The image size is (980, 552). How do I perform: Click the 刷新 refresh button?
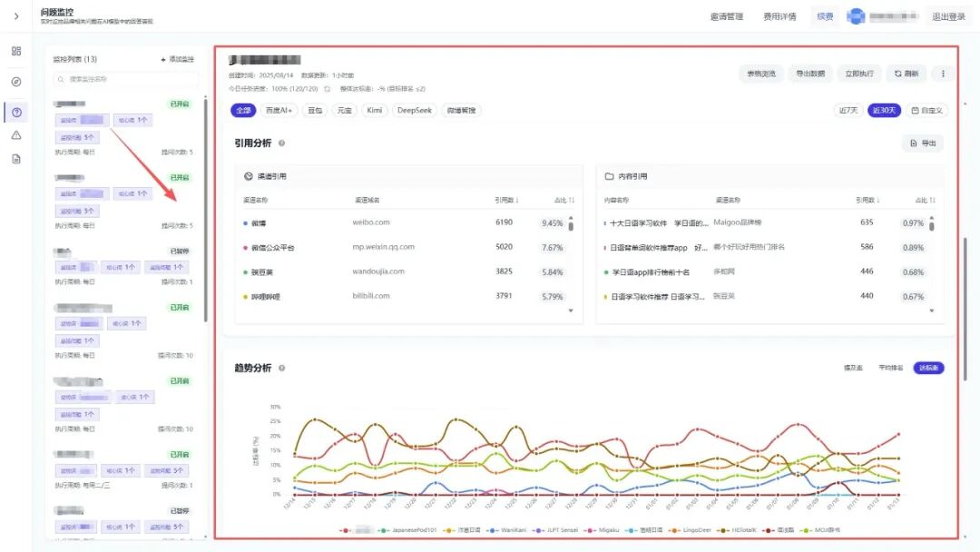[906, 74]
